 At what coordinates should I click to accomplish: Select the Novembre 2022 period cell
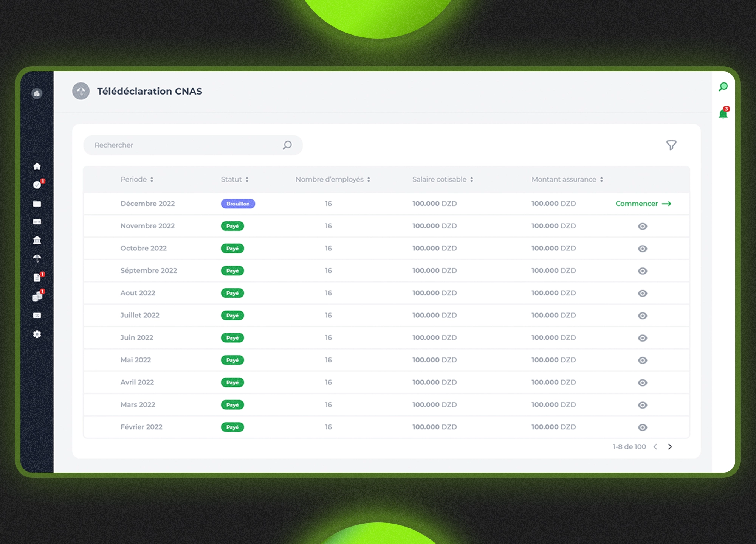tap(147, 226)
